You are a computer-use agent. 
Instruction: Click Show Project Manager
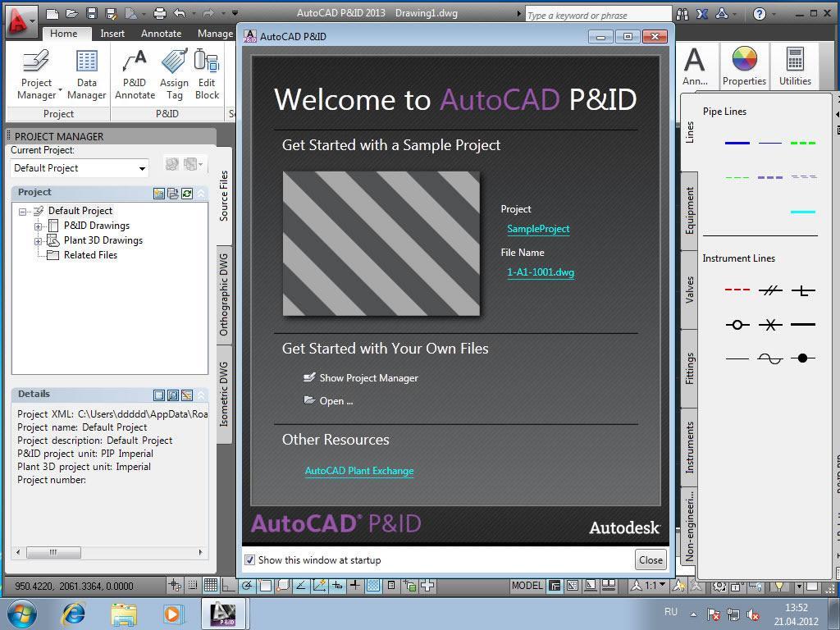(361, 377)
